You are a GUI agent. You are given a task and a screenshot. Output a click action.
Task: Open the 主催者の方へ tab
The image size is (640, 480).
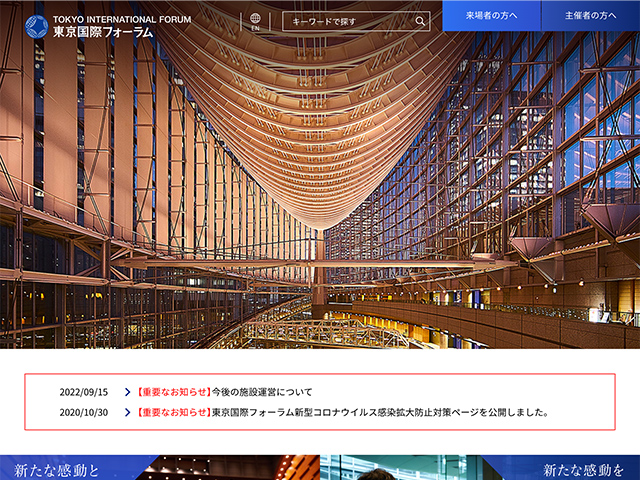point(591,16)
